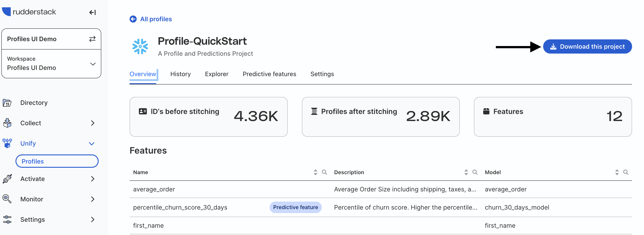Screen dimensions: 644x235
Task: Collapse the Unify menu chevron
Action: point(92,143)
